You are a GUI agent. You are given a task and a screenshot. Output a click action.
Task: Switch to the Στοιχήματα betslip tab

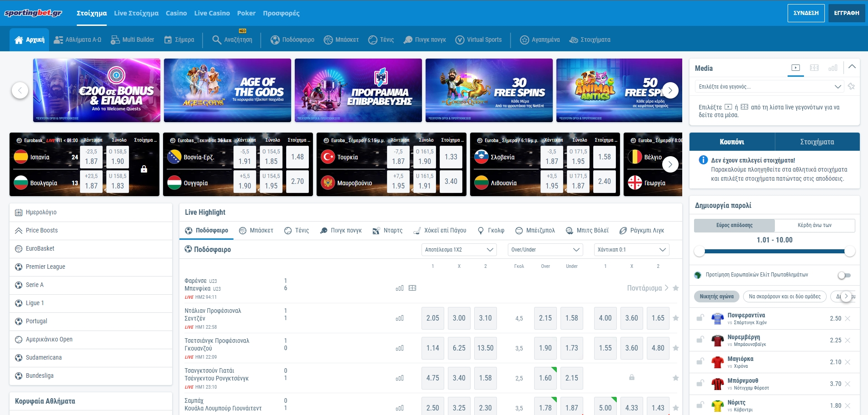[x=817, y=142]
